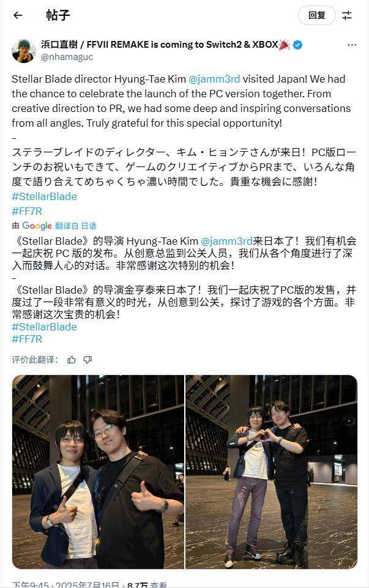Open the reply filter settings icon
Image resolution: width=369 pixels, height=588 pixels.
point(347,15)
